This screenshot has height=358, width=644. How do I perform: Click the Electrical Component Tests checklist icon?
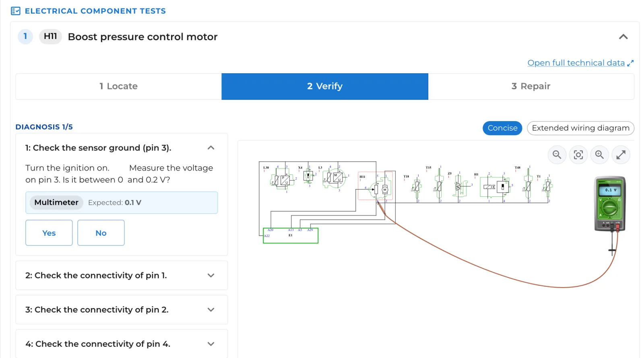tap(16, 11)
